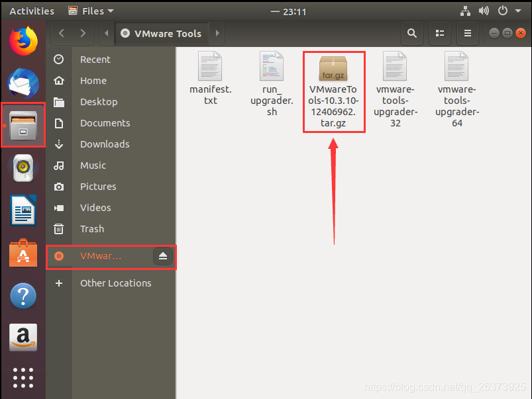The width and height of the screenshot is (532, 399).
Task: Open the Amazon dock icon
Action: 23,337
